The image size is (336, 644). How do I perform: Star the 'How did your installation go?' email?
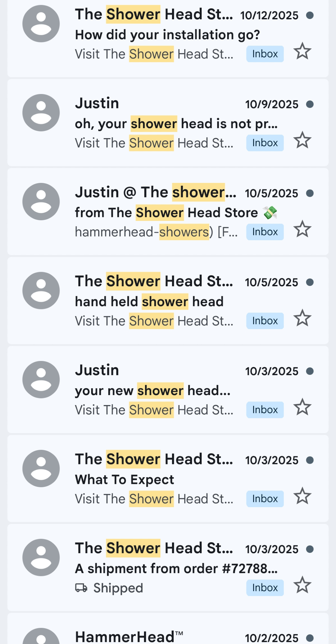coord(302,52)
